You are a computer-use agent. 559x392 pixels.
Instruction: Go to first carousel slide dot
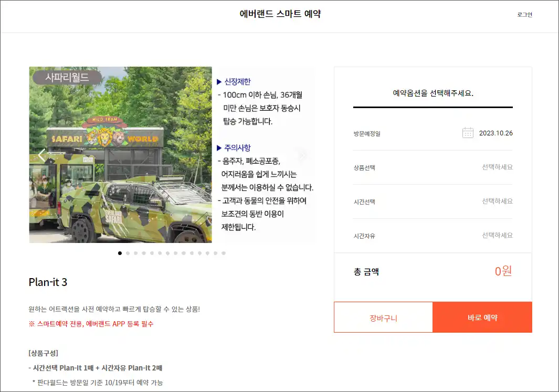tap(120, 253)
